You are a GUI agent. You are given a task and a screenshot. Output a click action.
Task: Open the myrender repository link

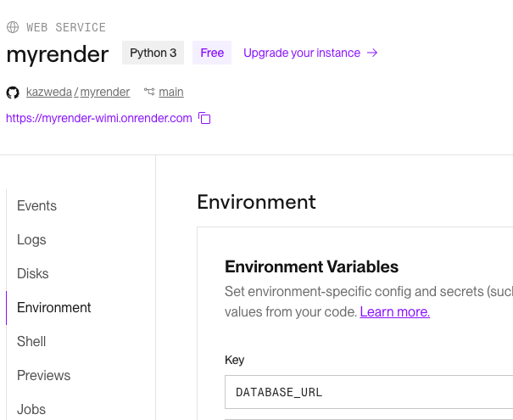click(x=105, y=92)
